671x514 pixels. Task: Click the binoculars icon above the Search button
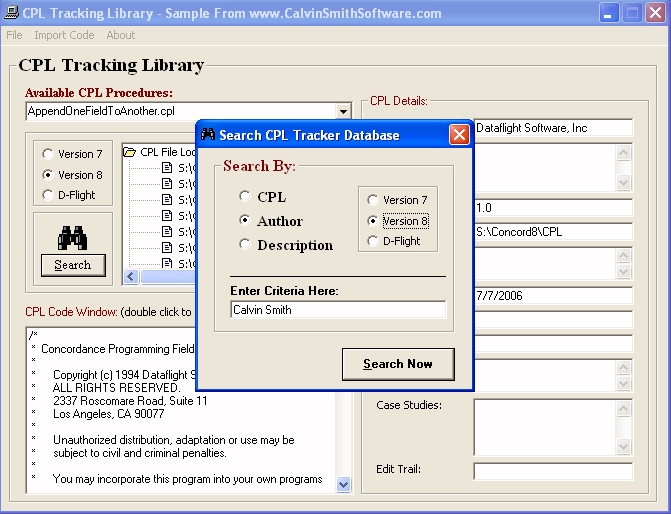(x=72, y=237)
